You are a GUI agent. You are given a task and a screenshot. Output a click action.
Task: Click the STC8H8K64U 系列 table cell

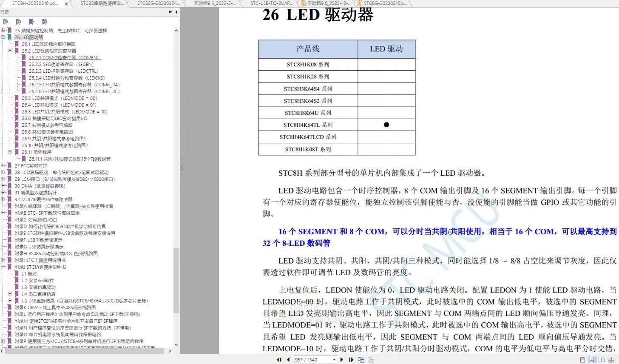tap(308, 113)
